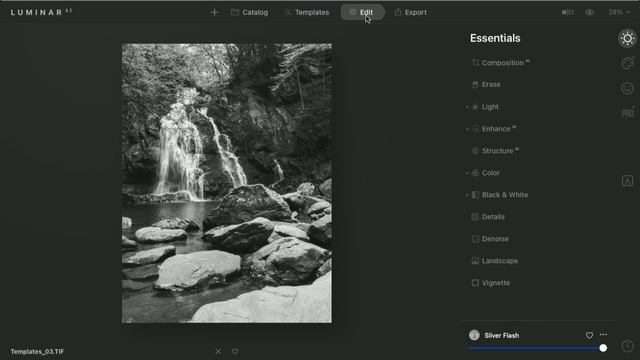
Task: Select the Edit tab
Action: (362, 12)
